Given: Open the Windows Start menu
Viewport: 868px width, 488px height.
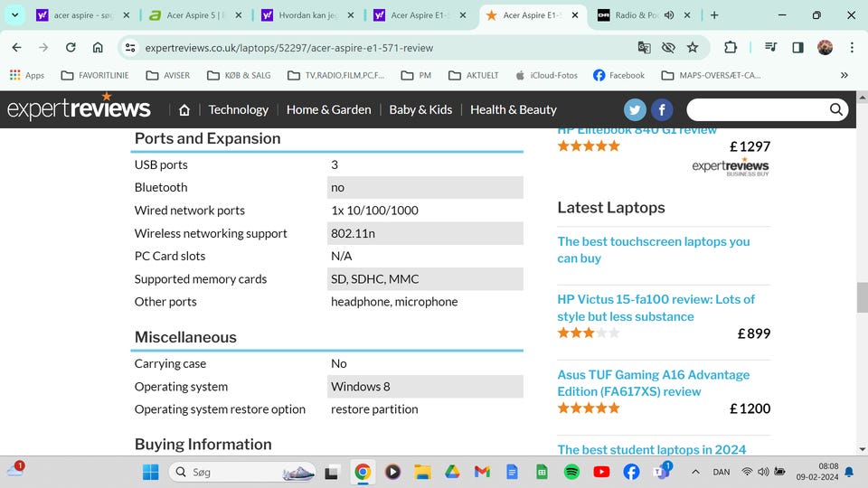Looking at the screenshot, I should click(151, 472).
